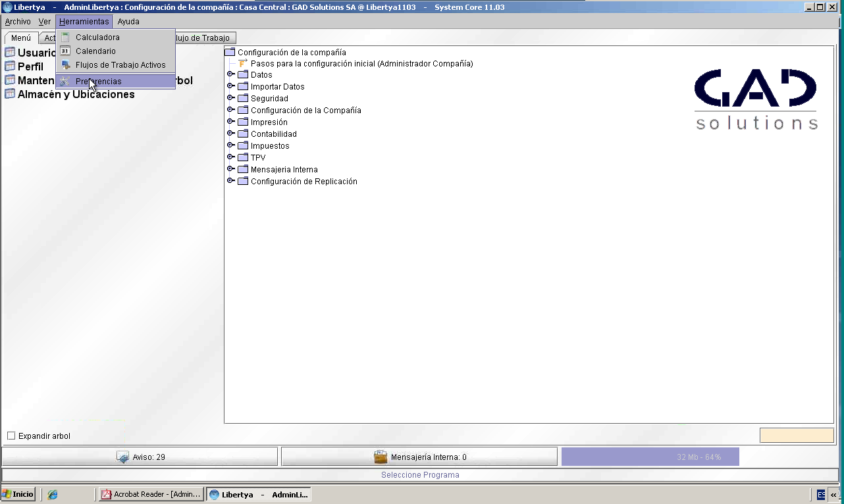Screen dimensions: 844x504
Task: Expand the TPV folder node
Action: [x=230, y=157]
